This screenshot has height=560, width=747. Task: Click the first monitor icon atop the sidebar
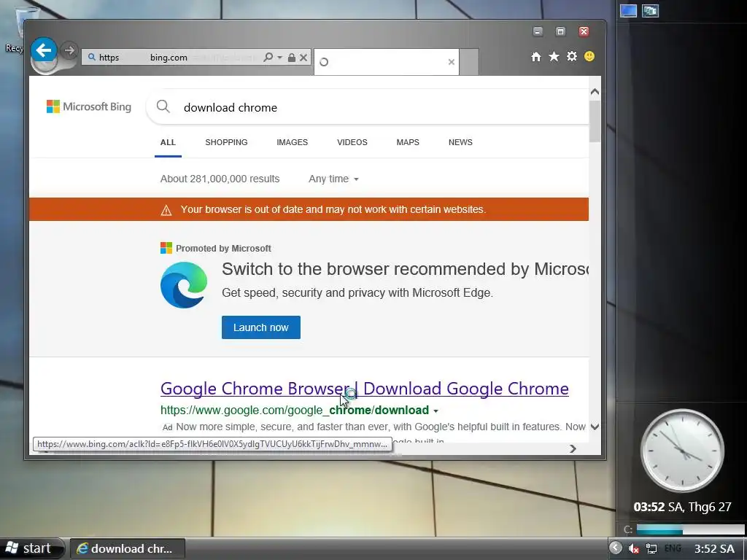(x=628, y=10)
